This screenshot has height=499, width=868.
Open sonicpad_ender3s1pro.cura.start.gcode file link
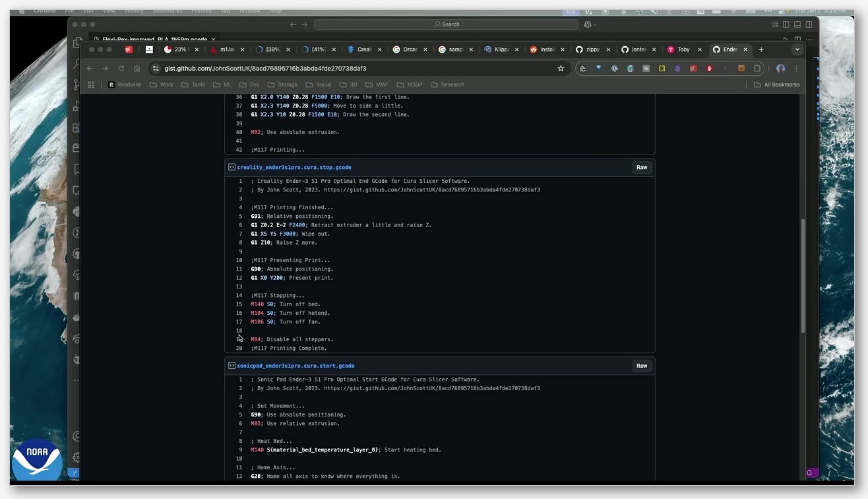[x=295, y=366]
